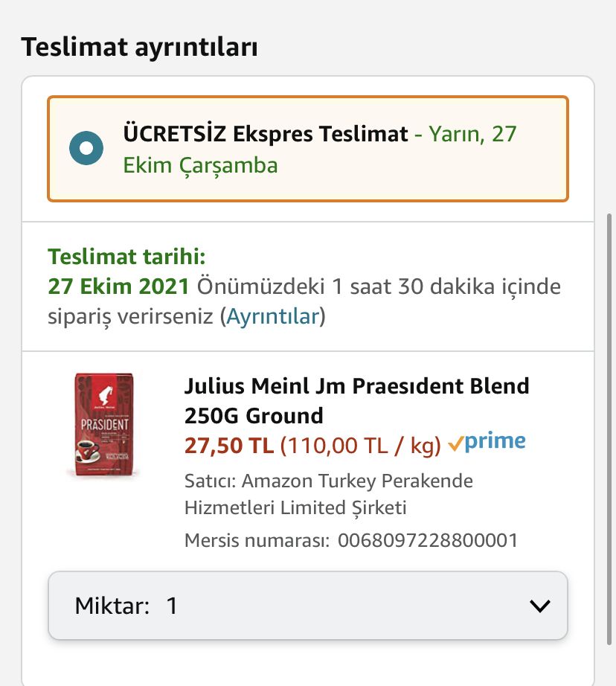Click the green Yarın, 27 Ekim Çarşamba text
Image resolution: width=616 pixels, height=686 pixels.
(x=200, y=164)
